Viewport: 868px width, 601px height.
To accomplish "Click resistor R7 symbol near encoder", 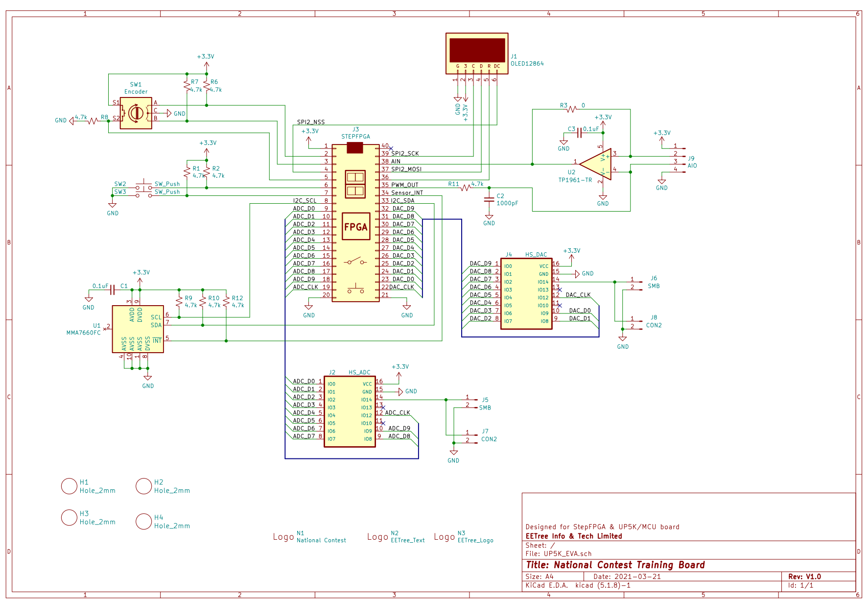I will point(187,86).
